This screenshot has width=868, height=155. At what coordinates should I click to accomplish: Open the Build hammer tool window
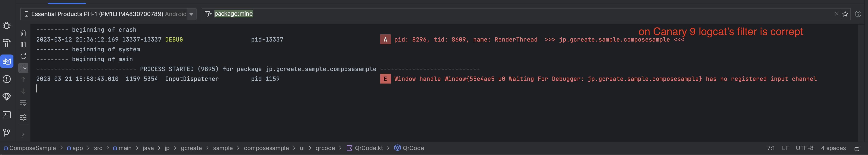pyautogui.click(x=7, y=43)
